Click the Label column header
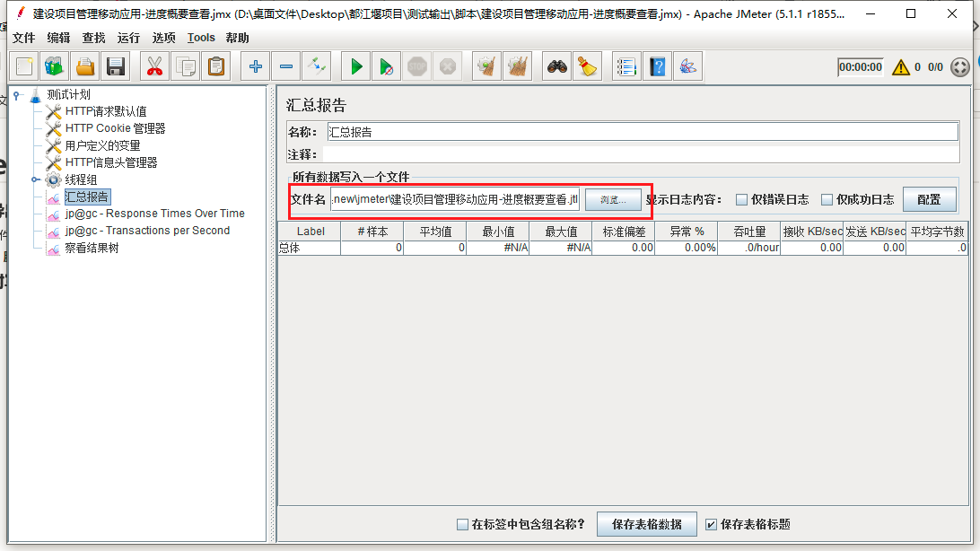The width and height of the screenshot is (980, 551). [310, 232]
